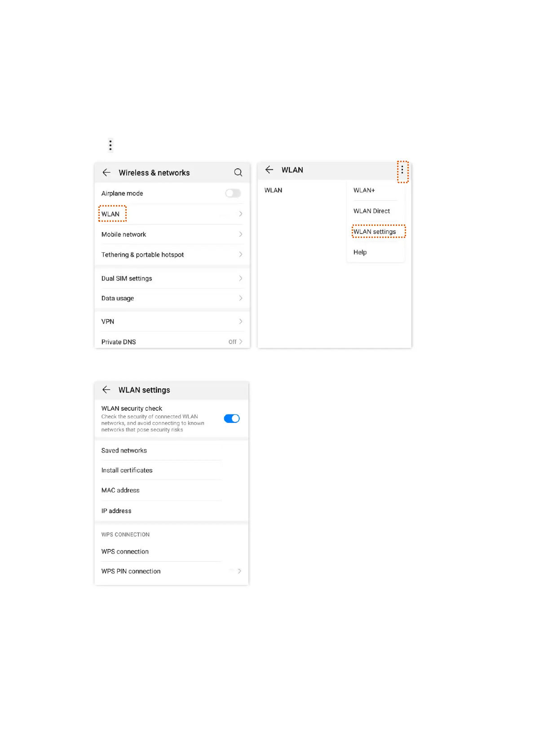Expand Private DNS Off chevron
Screen dimensions: 535x756
click(x=241, y=342)
